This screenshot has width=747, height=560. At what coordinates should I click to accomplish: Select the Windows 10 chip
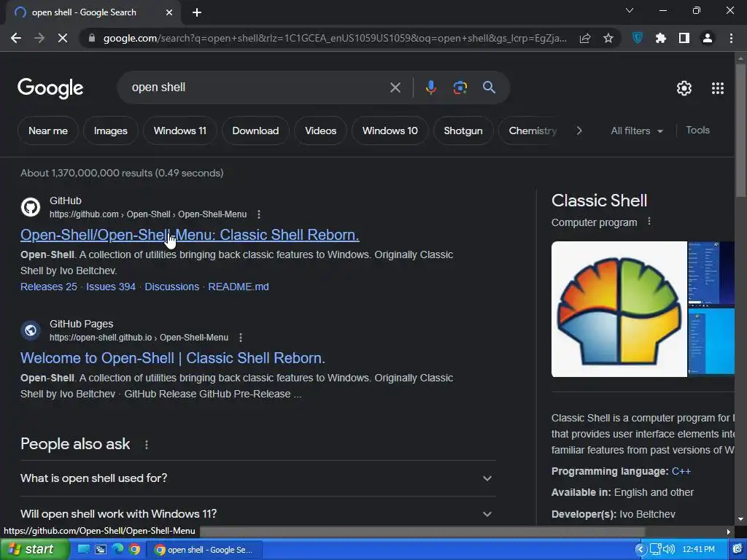390,131
